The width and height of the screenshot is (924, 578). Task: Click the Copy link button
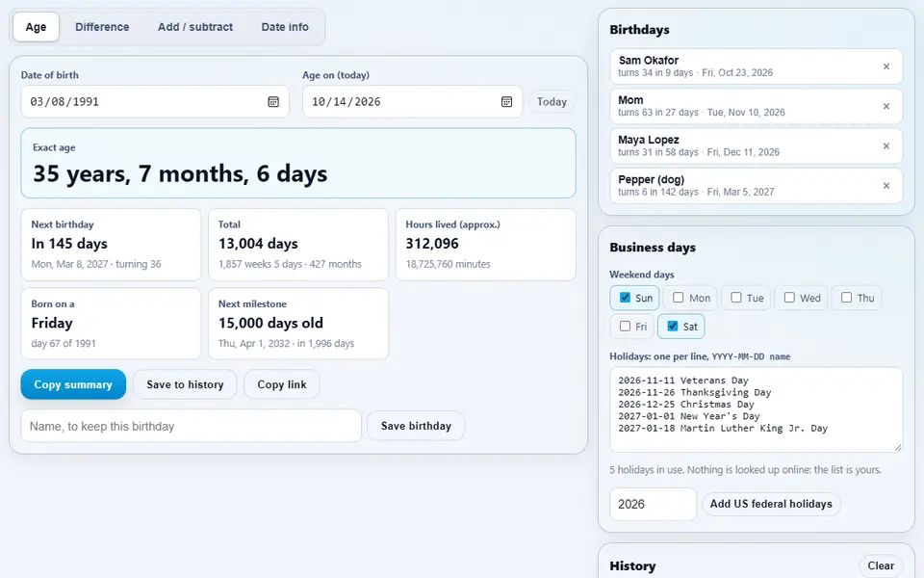282,384
